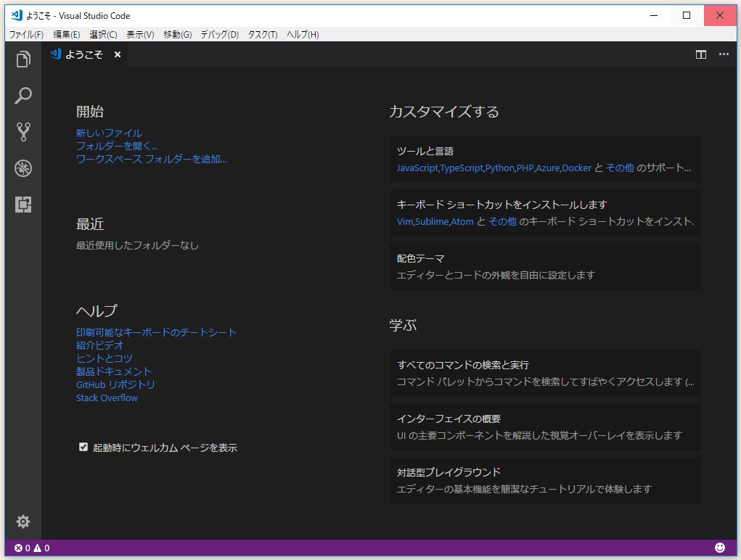Click the Azure support link

pyautogui.click(x=547, y=168)
